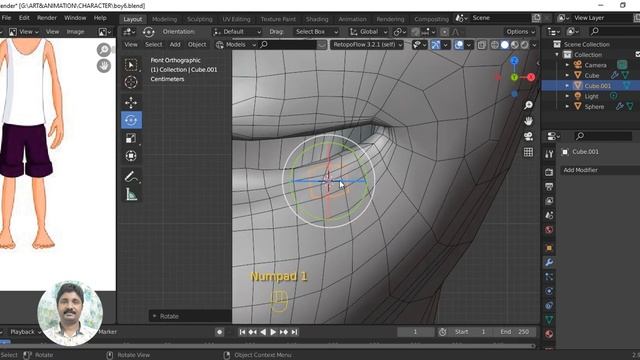Choose the Move tool
Screen dimensions: 640x360
[131, 102]
